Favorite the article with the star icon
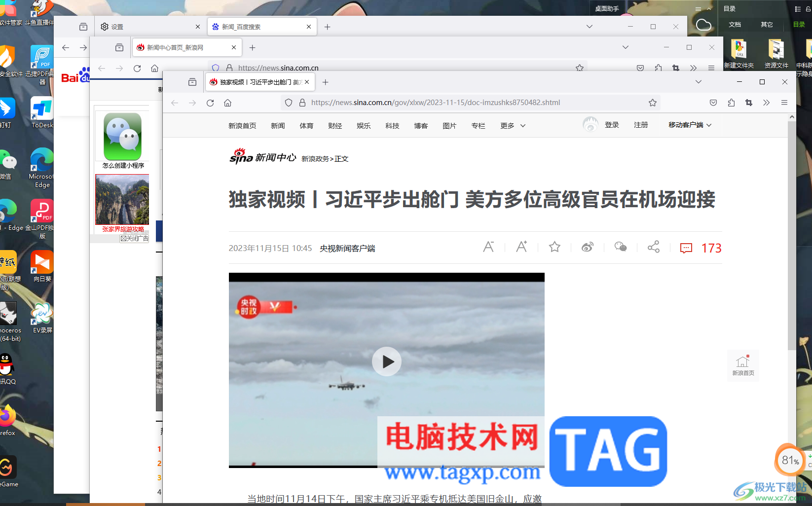 point(554,247)
